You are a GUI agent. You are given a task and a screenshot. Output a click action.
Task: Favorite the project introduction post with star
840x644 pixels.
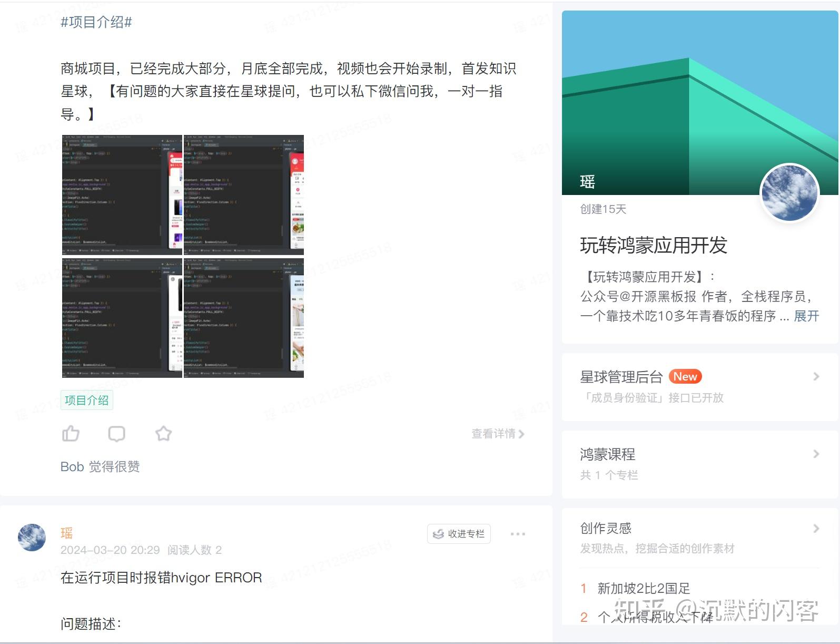tap(163, 434)
